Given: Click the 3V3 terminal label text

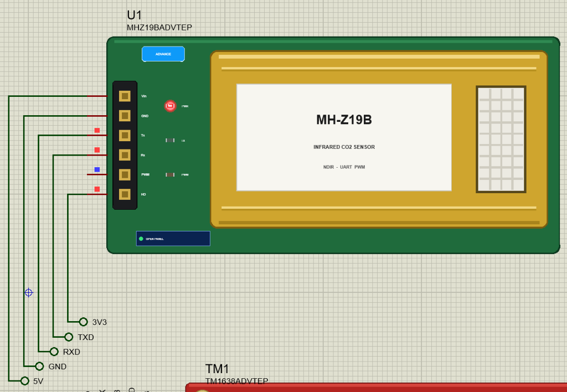Looking at the screenshot, I should [100, 322].
